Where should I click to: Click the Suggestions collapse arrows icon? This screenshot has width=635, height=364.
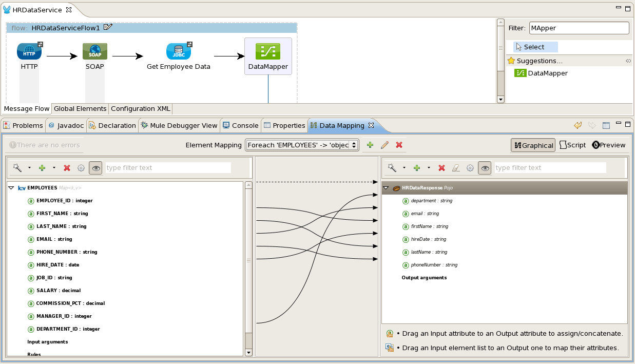coord(628,61)
